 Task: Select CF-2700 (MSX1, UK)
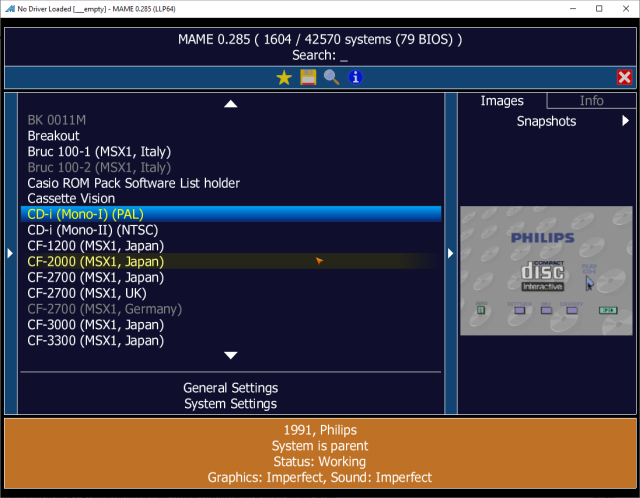click(x=231, y=293)
